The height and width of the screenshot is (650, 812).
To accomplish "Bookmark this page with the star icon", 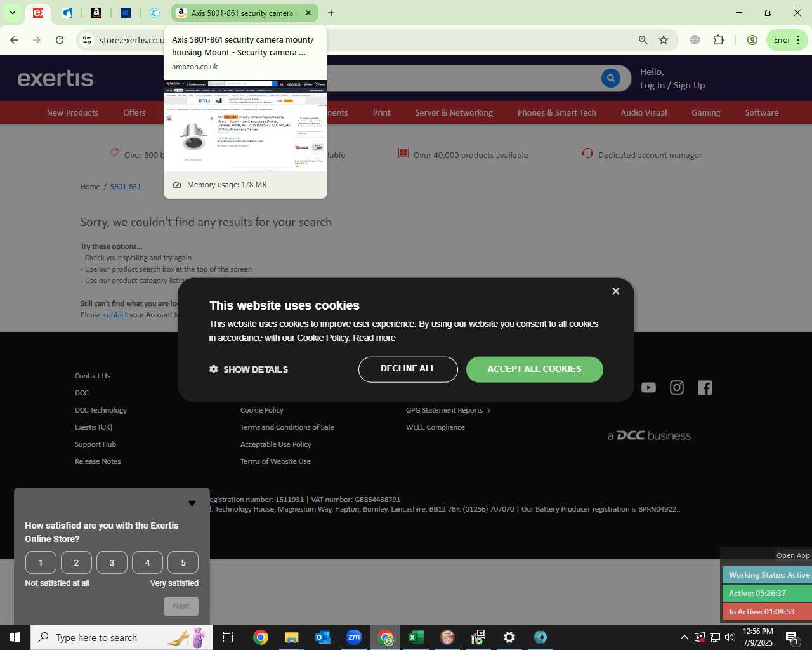I will (x=664, y=40).
